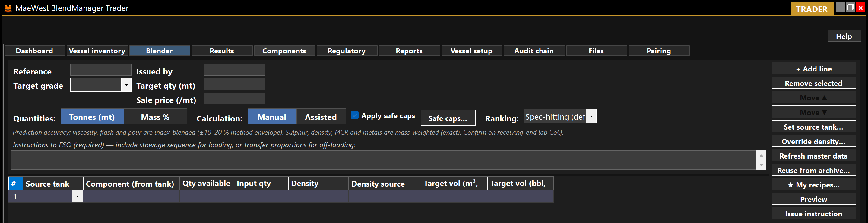The width and height of the screenshot is (868, 223).
Task: Toggle the Apply safe caps checkbox
Action: 354,115
